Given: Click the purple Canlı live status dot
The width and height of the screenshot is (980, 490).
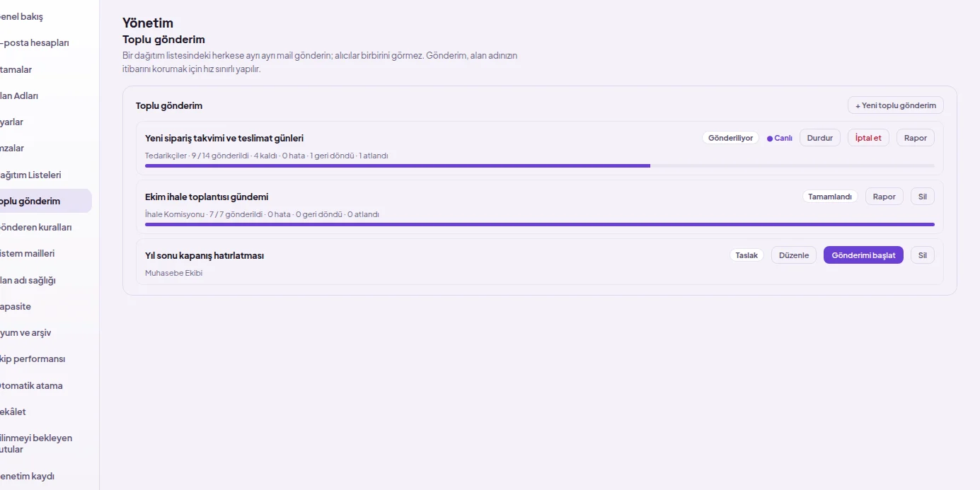Looking at the screenshot, I should (770, 139).
